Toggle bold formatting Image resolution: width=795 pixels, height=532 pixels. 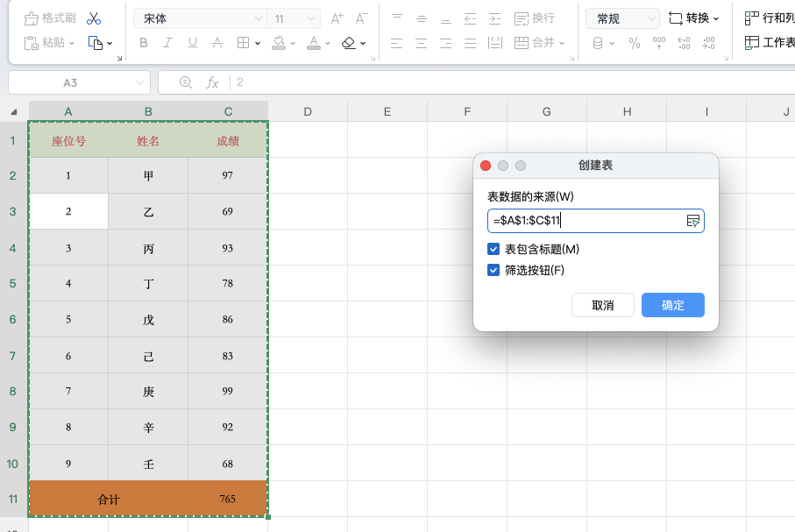144,41
